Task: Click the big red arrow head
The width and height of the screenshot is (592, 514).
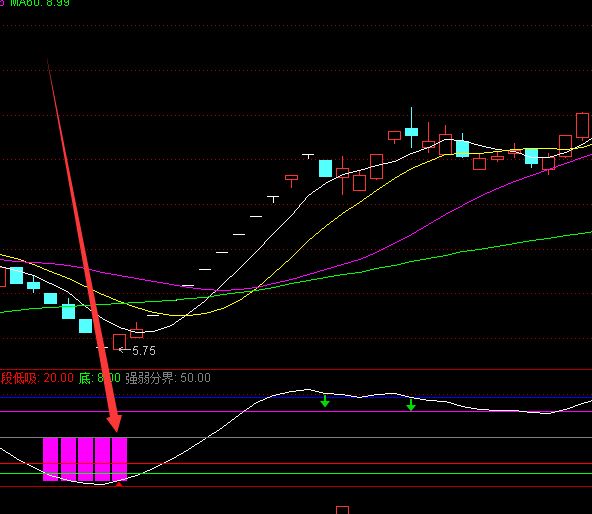Action: 114,423
